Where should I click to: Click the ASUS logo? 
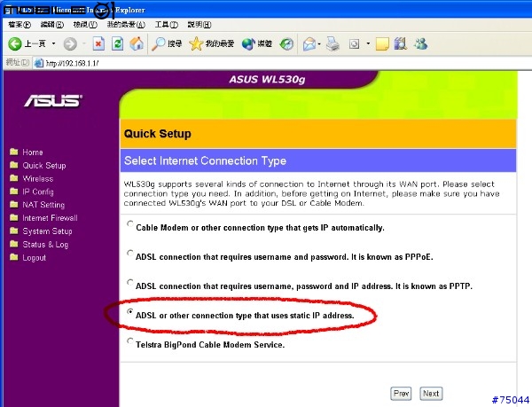[x=53, y=100]
